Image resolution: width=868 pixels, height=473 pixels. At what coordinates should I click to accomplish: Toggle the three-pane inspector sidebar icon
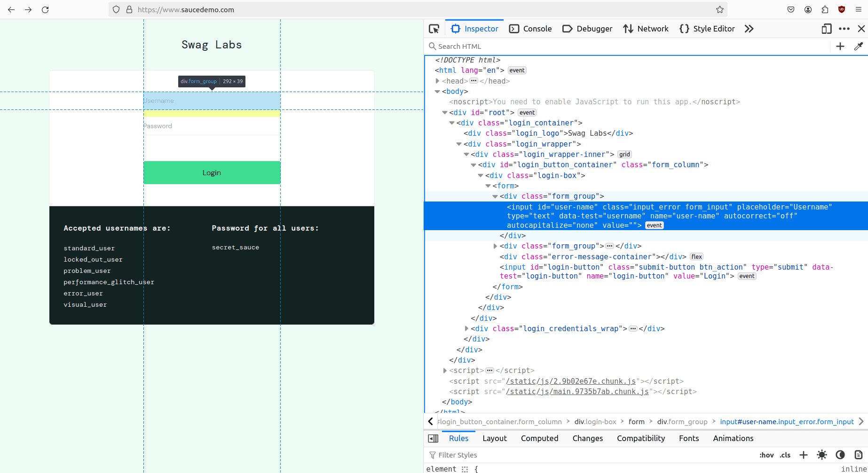tap(433, 438)
